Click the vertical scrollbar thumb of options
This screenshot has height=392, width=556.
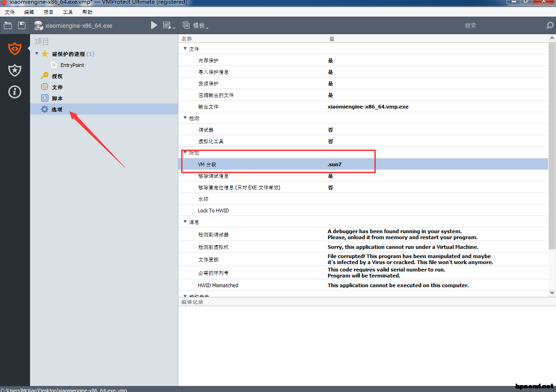point(552,145)
